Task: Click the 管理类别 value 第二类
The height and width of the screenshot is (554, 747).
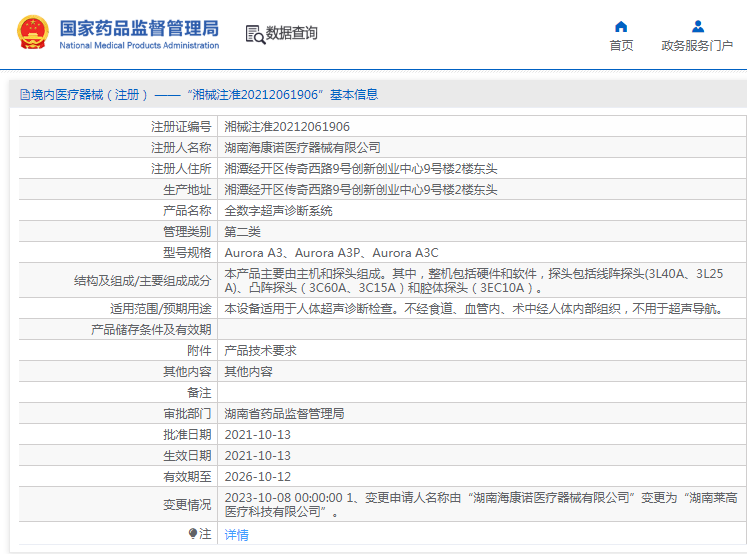Action: point(242,232)
